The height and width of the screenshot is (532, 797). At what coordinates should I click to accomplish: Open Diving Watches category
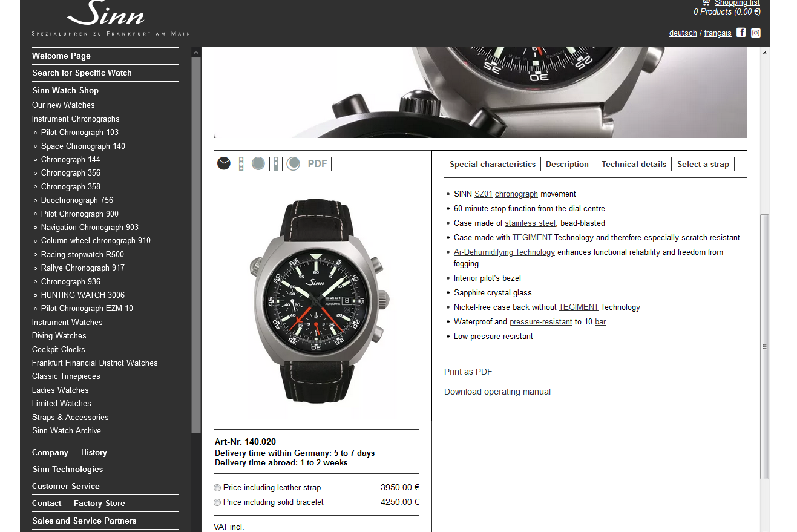pos(59,335)
